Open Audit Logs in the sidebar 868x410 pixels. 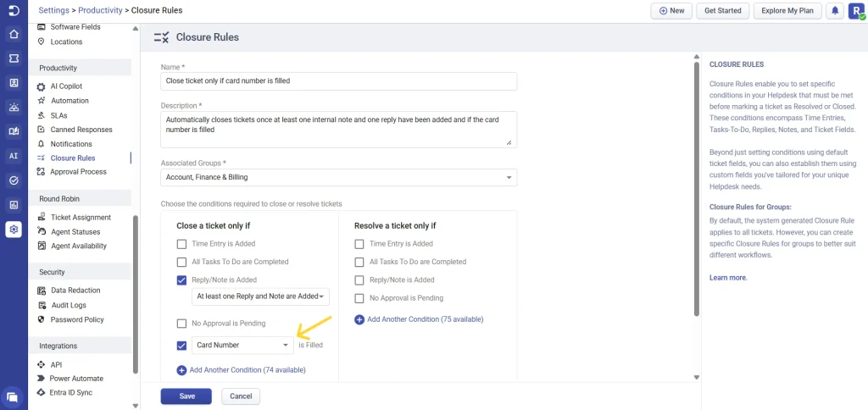tap(69, 305)
